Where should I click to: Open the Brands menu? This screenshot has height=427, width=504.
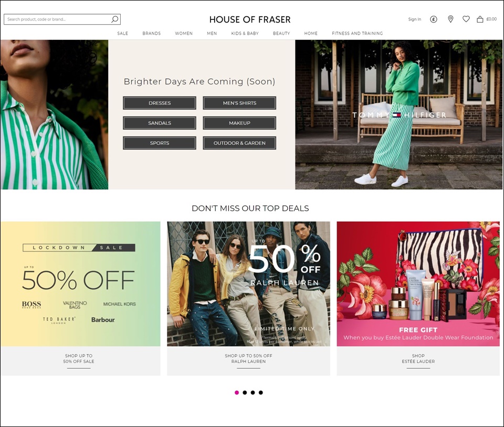coord(151,34)
